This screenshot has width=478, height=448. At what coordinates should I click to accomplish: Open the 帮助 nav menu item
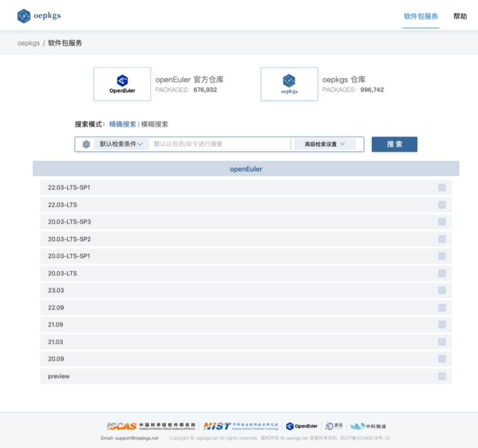click(460, 16)
